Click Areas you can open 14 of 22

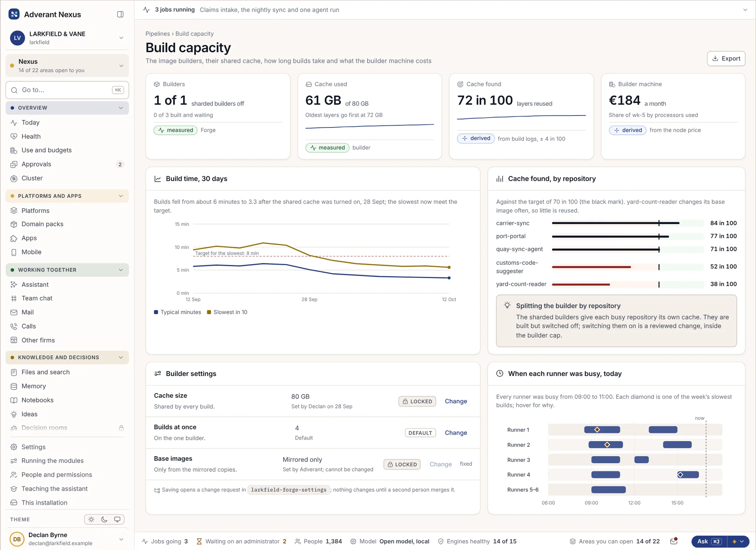pyautogui.click(x=615, y=542)
